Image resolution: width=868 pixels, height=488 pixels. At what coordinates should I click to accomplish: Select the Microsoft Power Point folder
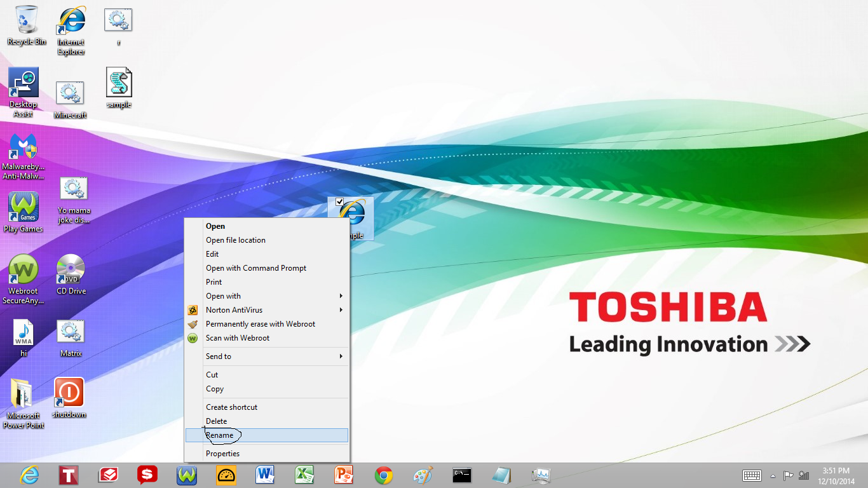click(x=24, y=403)
